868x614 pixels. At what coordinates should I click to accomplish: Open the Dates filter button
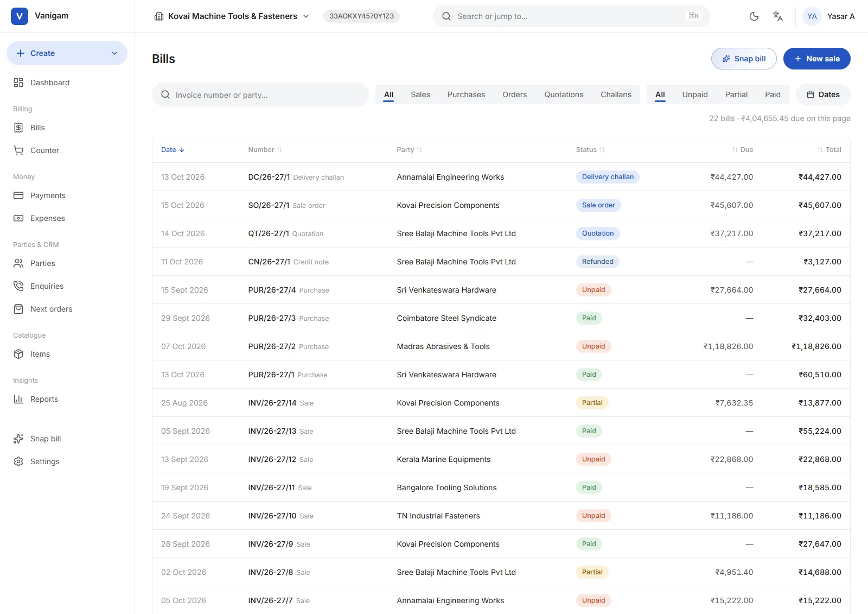tap(823, 94)
